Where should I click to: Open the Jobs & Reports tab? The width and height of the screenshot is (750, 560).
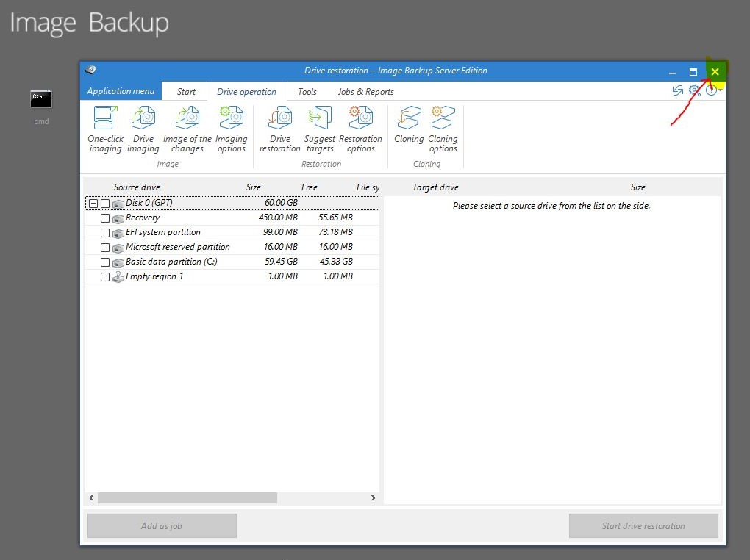366,91
